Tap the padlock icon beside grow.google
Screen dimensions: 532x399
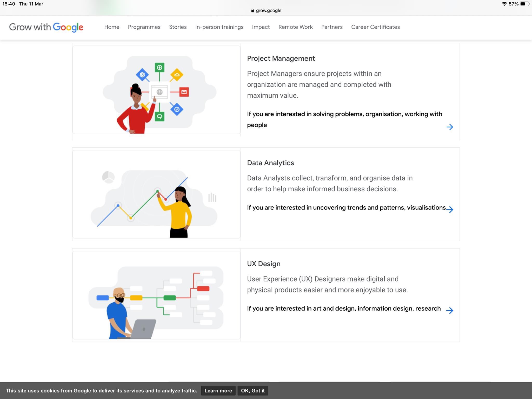252,11
